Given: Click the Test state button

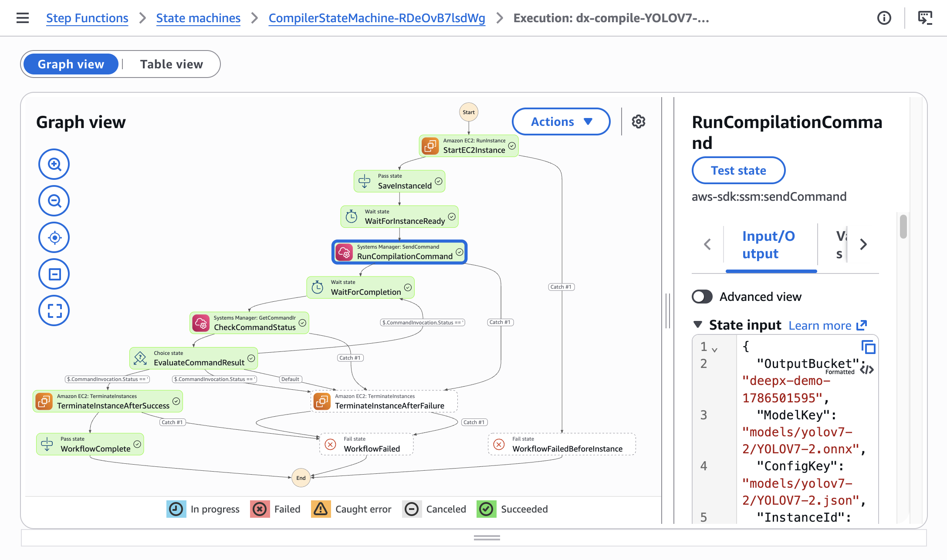Looking at the screenshot, I should click(x=738, y=170).
